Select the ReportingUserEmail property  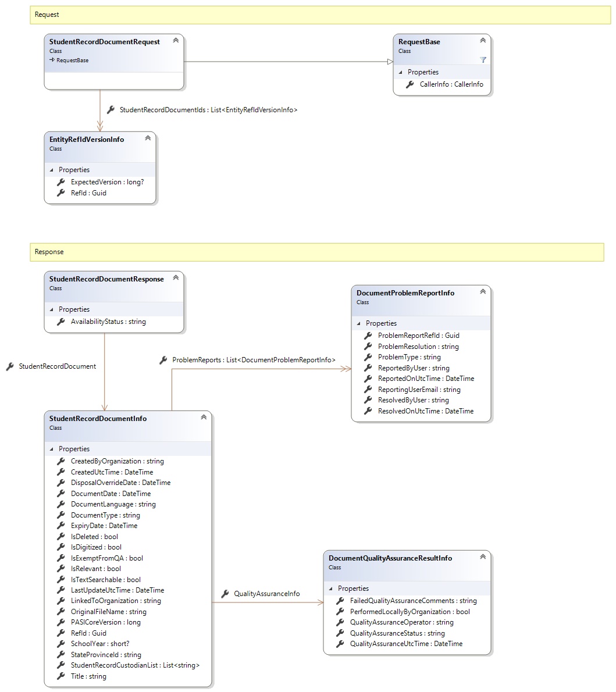[419, 390]
